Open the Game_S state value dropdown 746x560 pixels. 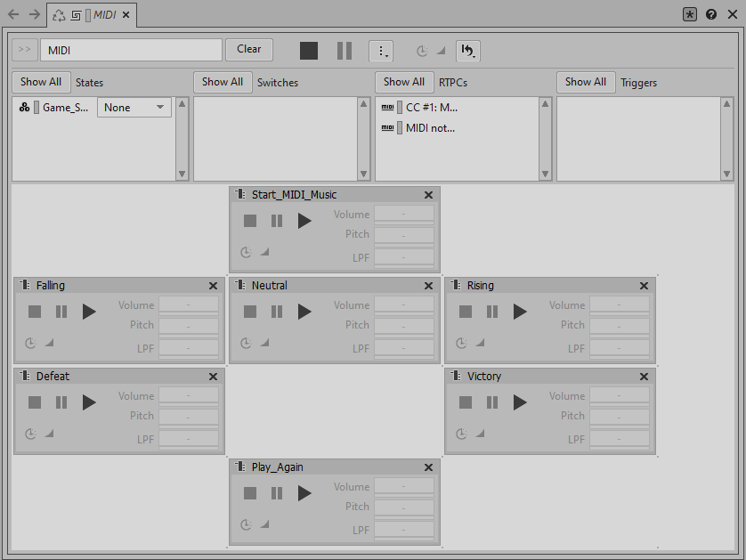(x=134, y=108)
